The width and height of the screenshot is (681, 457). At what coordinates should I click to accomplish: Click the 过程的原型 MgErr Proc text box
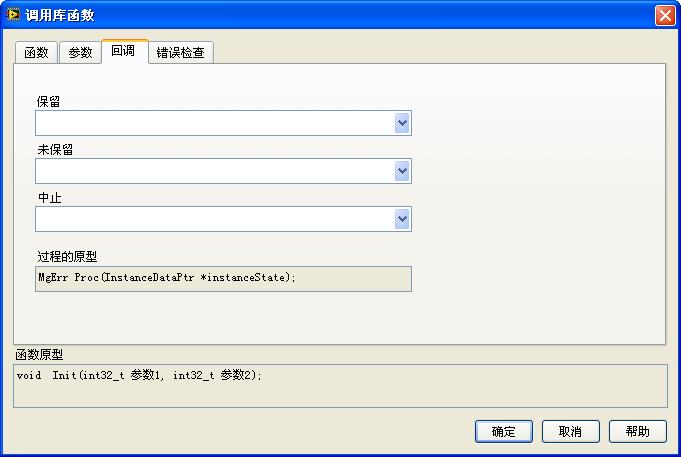(223, 279)
